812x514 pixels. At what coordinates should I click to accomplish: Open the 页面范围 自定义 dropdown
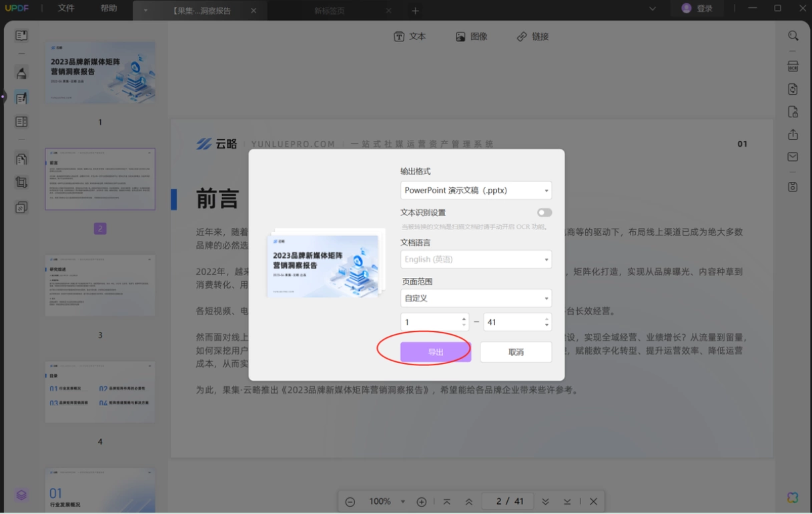476,298
